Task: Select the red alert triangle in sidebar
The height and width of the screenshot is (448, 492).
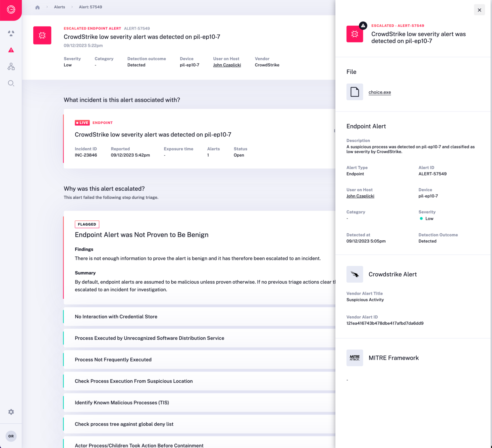Action: [x=11, y=50]
